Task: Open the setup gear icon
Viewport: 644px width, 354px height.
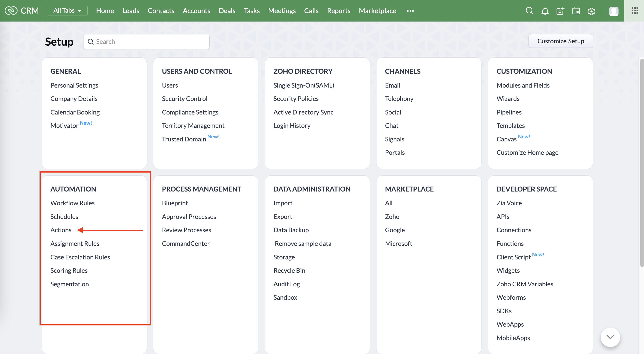Action: 591,11
